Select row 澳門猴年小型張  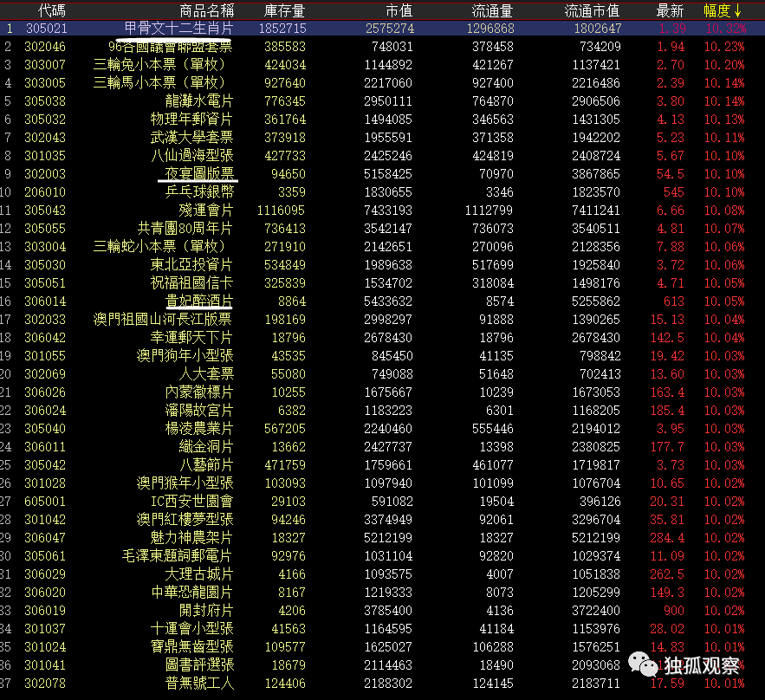click(383, 483)
